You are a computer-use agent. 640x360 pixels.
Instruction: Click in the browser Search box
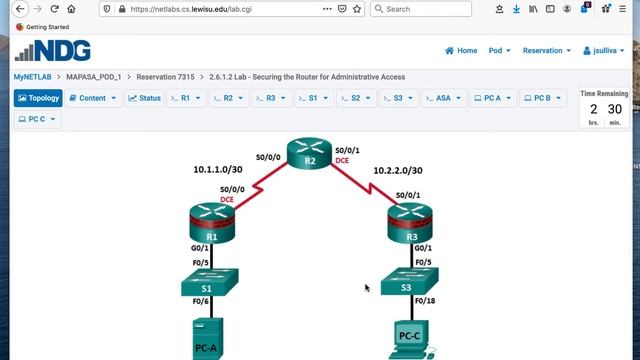[421, 9]
